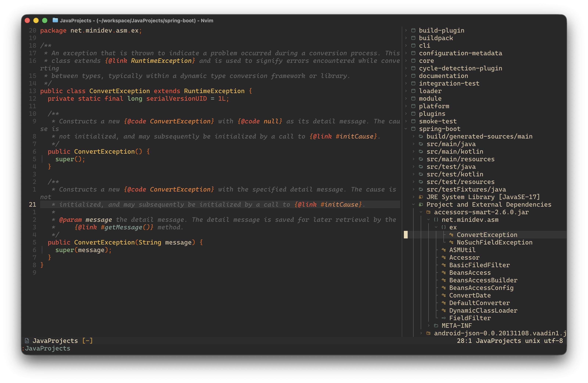Image resolution: width=588 pixels, height=383 pixels.
Task: Click the loader project icon
Action: tap(413, 91)
